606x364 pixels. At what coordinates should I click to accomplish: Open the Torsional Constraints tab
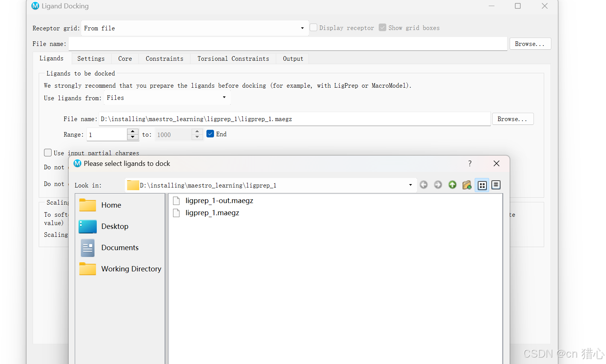pyautogui.click(x=233, y=58)
